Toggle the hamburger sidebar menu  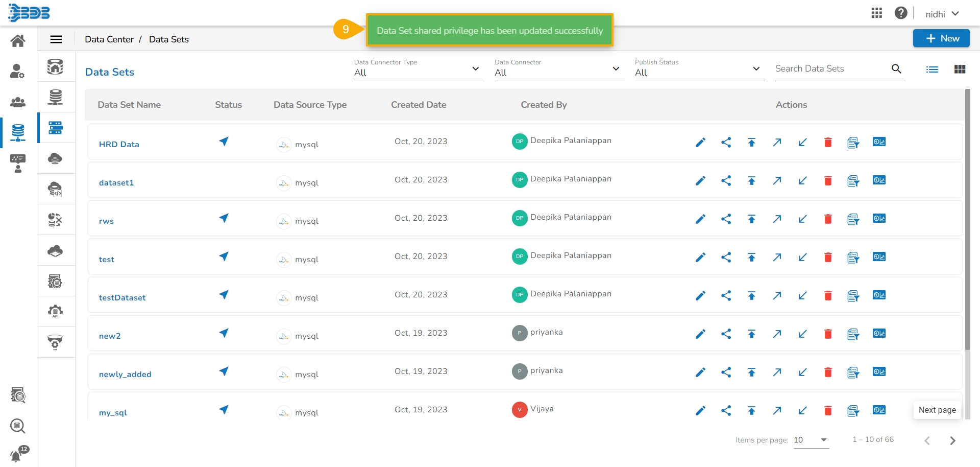(56, 39)
